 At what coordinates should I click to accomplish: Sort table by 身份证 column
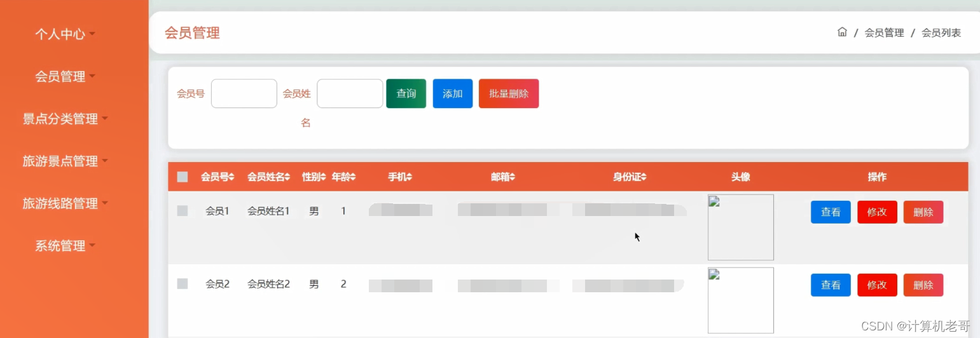(630, 177)
